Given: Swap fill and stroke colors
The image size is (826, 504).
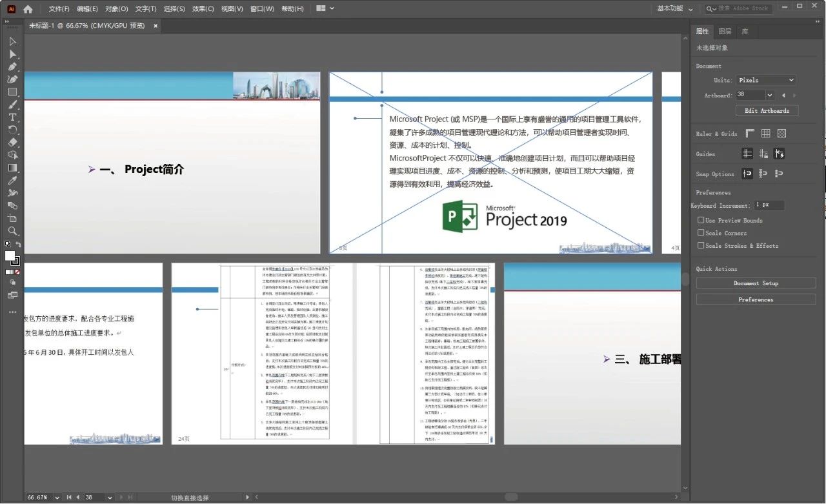Looking at the screenshot, I should [18, 244].
